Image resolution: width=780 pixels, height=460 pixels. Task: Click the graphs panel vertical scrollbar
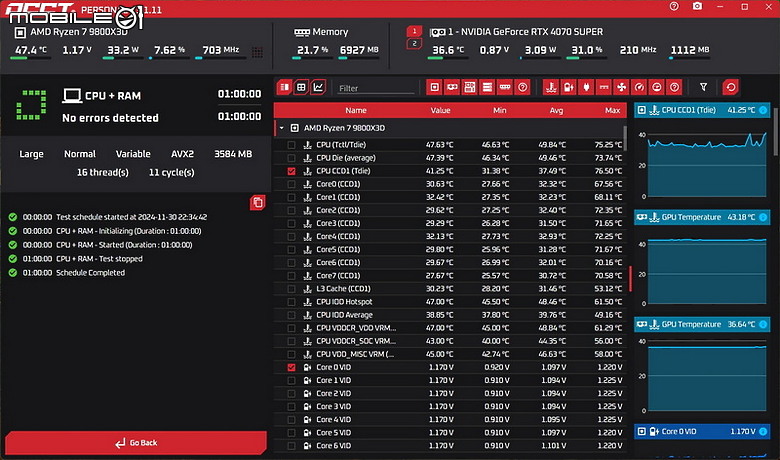pos(776,132)
